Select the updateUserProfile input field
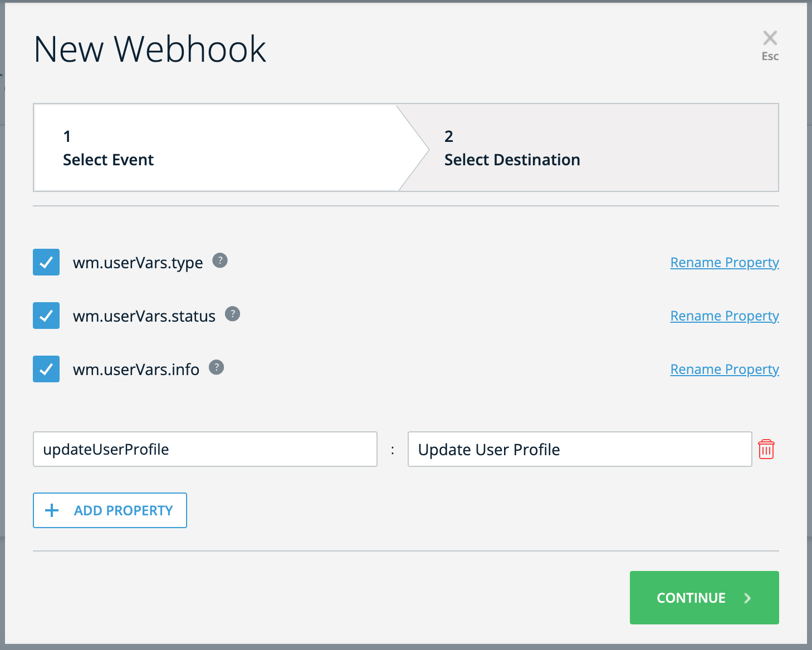812x650 pixels. [204, 449]
